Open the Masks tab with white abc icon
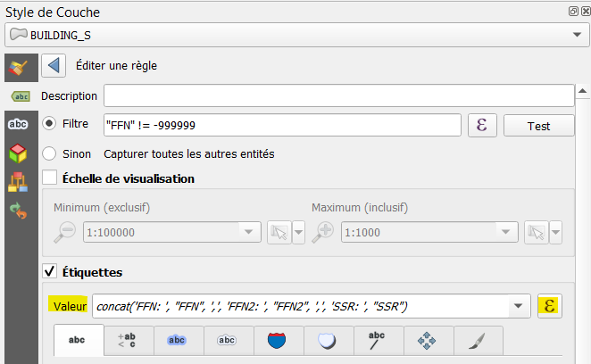This screenshot has height=364, width=591. pos(18,124)
